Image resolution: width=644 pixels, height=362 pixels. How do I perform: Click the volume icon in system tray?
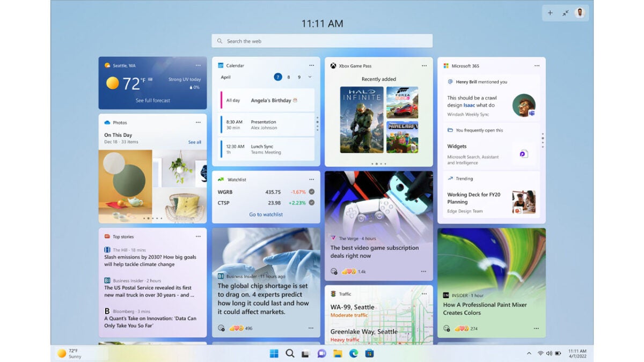pyautogui.click(x=549, y=353)
